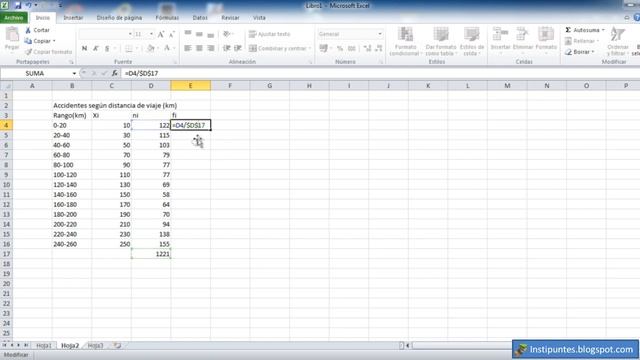640x360 pixels.
Task: Center text horizontally
Action: pyautogui.click(x=199, y=48)
